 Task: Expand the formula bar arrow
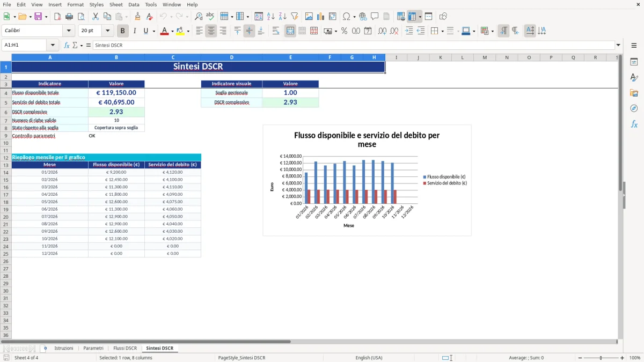point(618,45)
